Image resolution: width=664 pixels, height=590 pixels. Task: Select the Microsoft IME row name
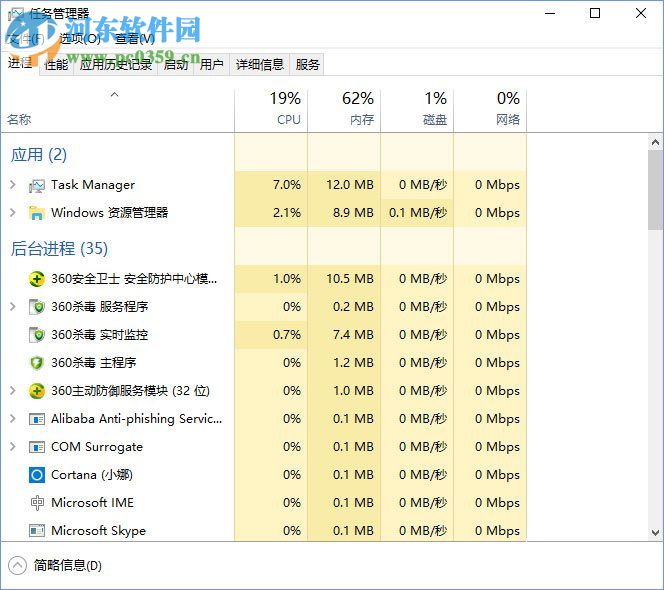(x=92, y=503)
